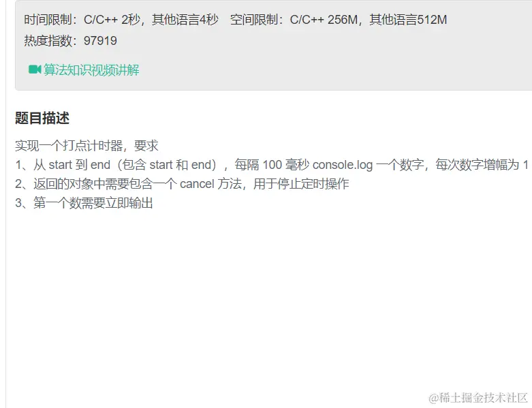Image resolution: width=532 pixels, height=408 pixels.
Task: Click the 其他语言4秒 text
Action: click(185, 20)
